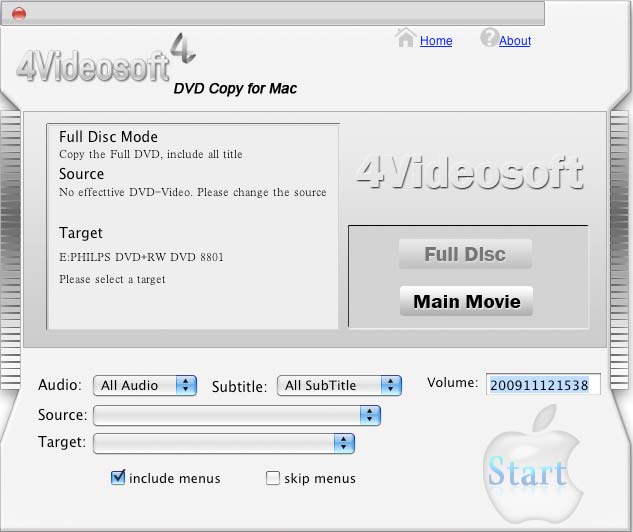Click 'Please select a target' text
The width and height of the screenshot is (633, 532).
(112, 279)
